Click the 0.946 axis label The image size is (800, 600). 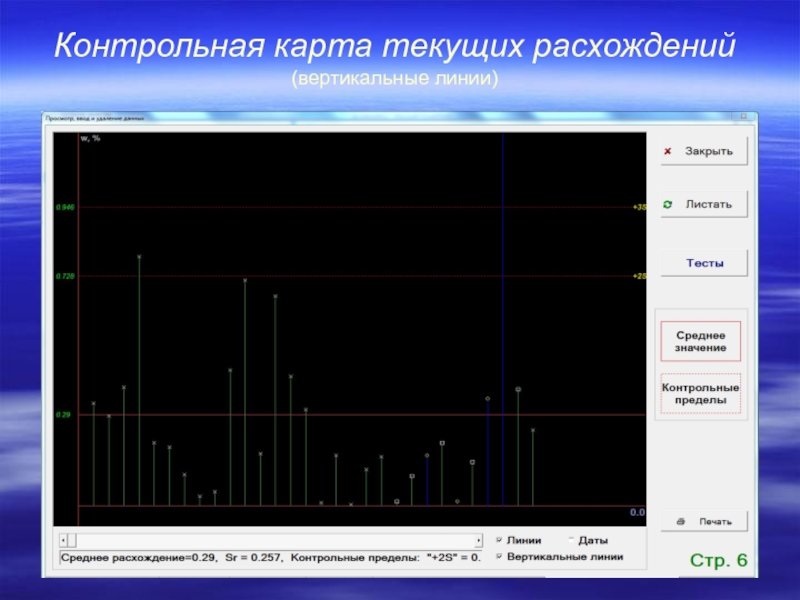click(65, 207)
